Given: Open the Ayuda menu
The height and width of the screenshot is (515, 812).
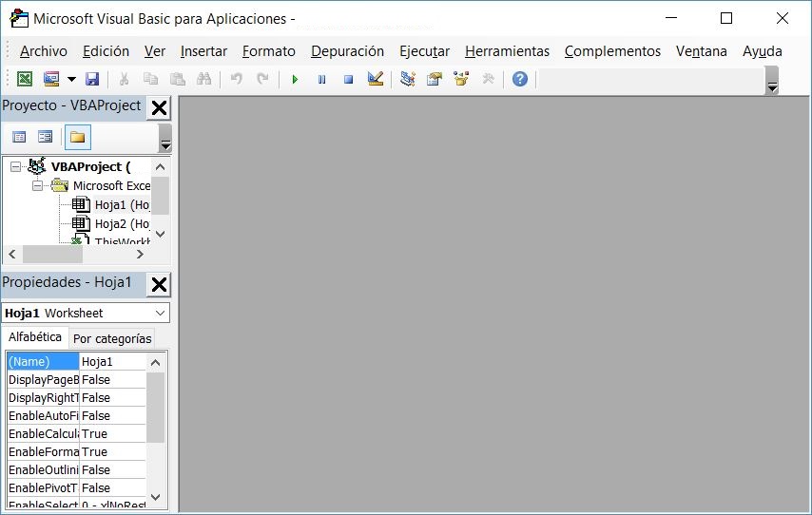Looking at the screenshot, I should click(763, 51).
